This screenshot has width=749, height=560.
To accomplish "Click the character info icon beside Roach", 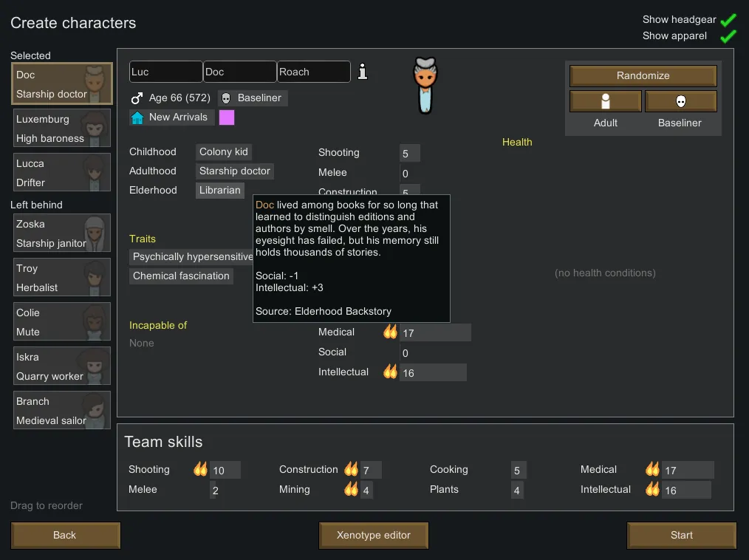I will click(x=363, y=72).
